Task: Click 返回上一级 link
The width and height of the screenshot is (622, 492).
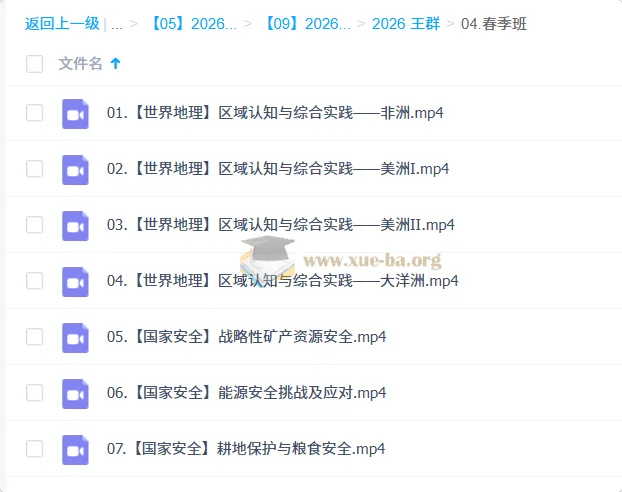Action: coord(62,24)
